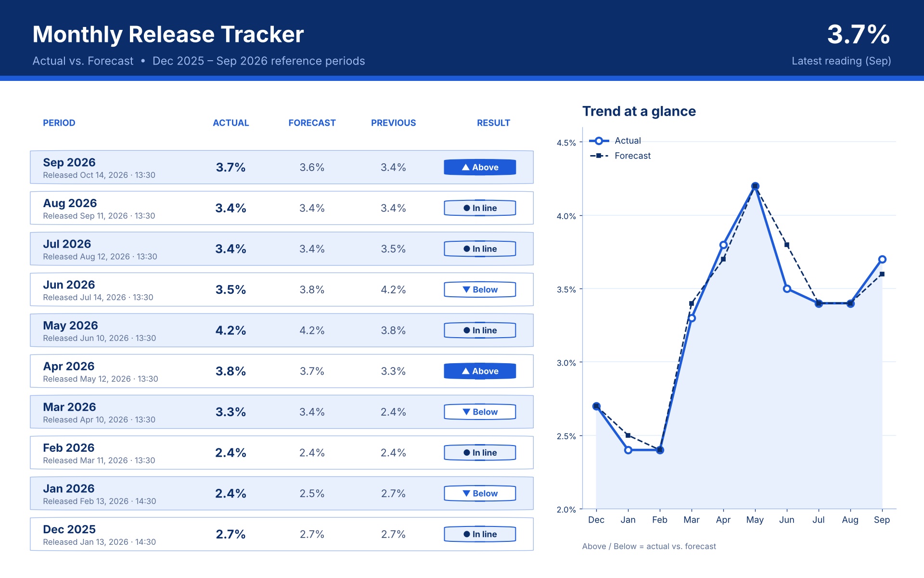Click the Mar 2026 period title
Screen dimensions: 924x578
point(69,407)
